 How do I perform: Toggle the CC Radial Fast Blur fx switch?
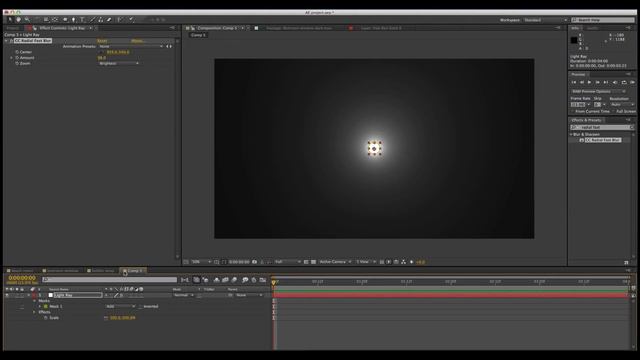click(11, 41)
